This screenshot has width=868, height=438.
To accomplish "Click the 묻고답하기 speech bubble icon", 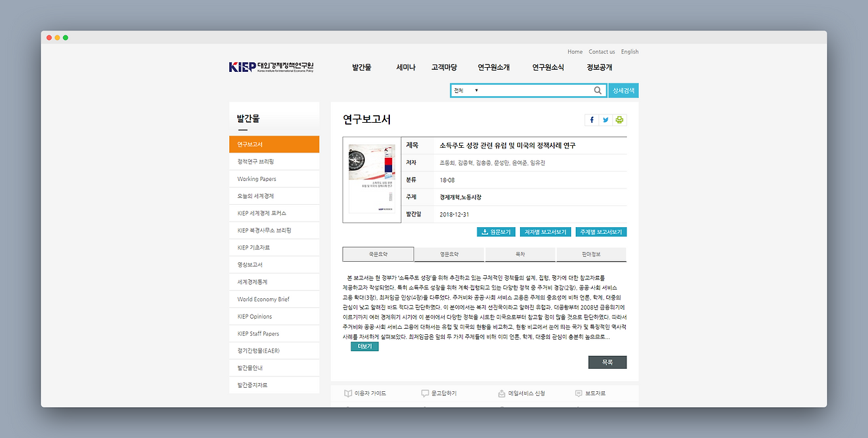I will point(425,393).
